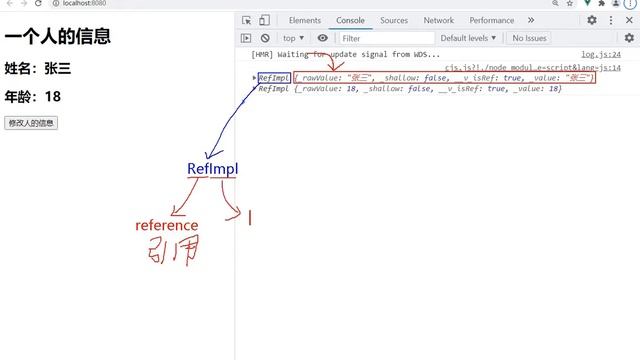Click the HMR waiting message
This screenshot has height=360, width=640.
click(x=345, y=54)
